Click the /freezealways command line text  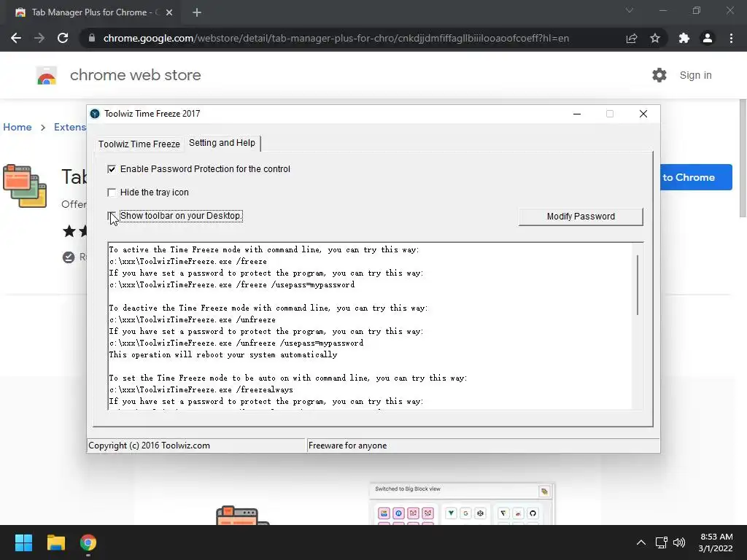click(201, 389)
